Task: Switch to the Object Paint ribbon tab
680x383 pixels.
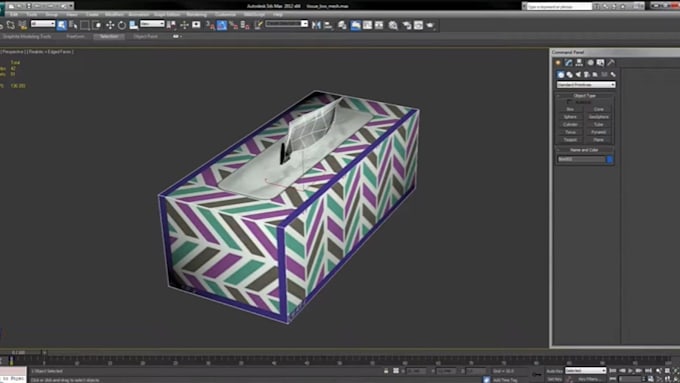Action: (145, 36)
